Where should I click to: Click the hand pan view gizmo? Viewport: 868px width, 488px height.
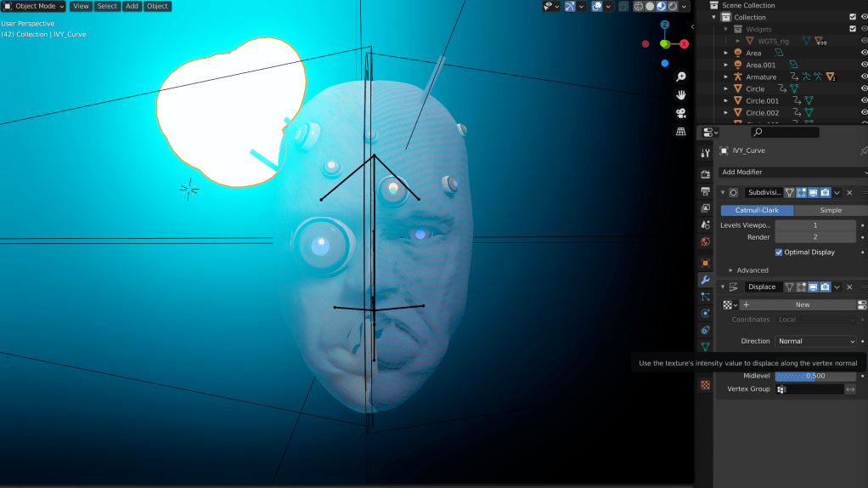(x=680, y=95)
